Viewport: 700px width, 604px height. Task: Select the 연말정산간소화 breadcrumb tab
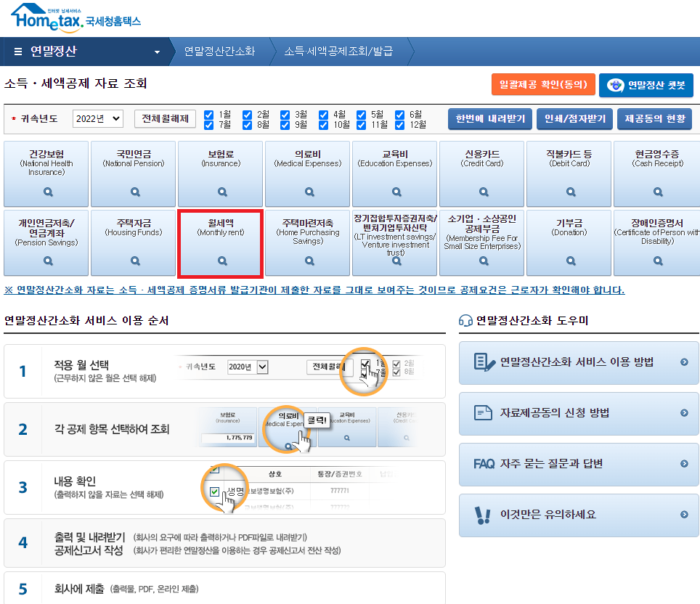tap(221, 52)
